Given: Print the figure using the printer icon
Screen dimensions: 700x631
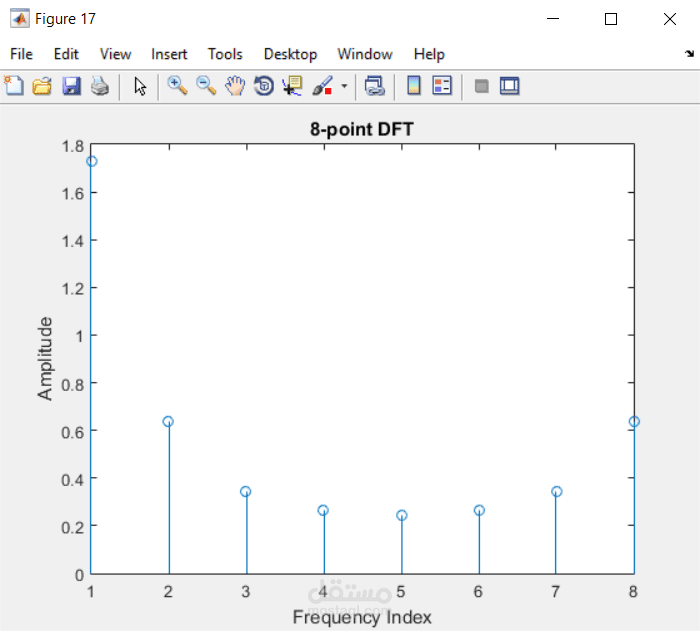Looking at the screenshot, I should pos(100,86).
